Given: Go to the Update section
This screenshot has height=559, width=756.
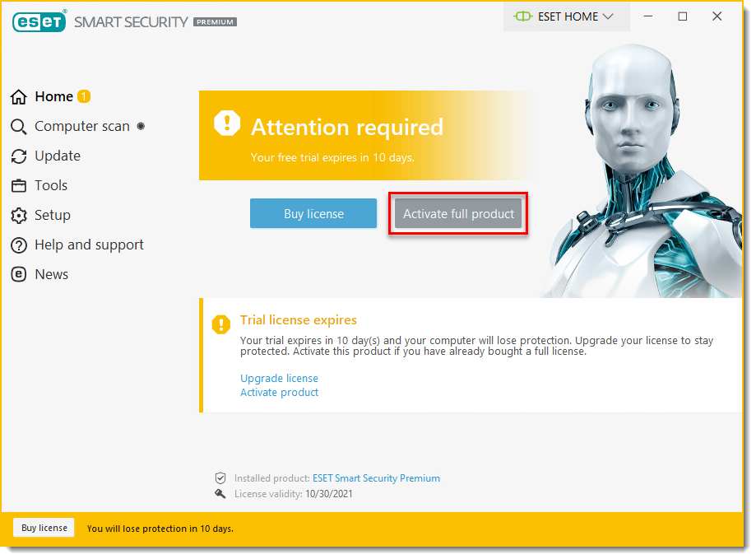Looking at the screenshot, I should [x=58, y=156].
